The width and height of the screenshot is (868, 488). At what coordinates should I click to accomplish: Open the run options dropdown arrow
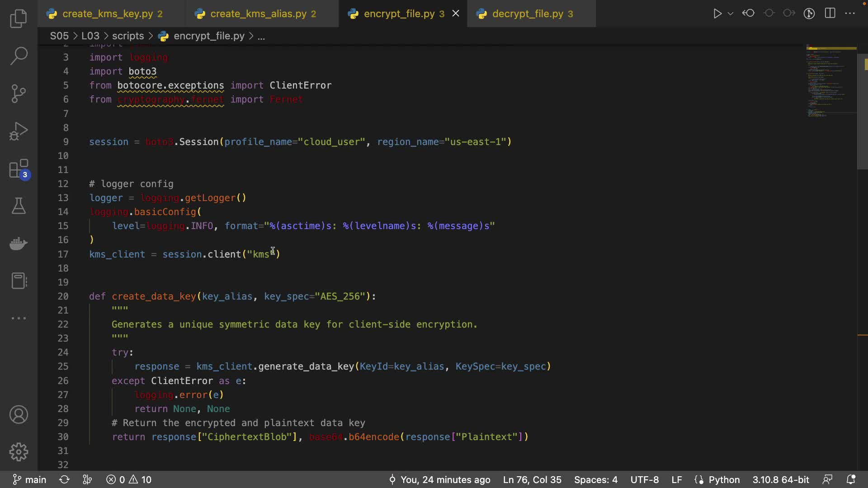(731, 14)
